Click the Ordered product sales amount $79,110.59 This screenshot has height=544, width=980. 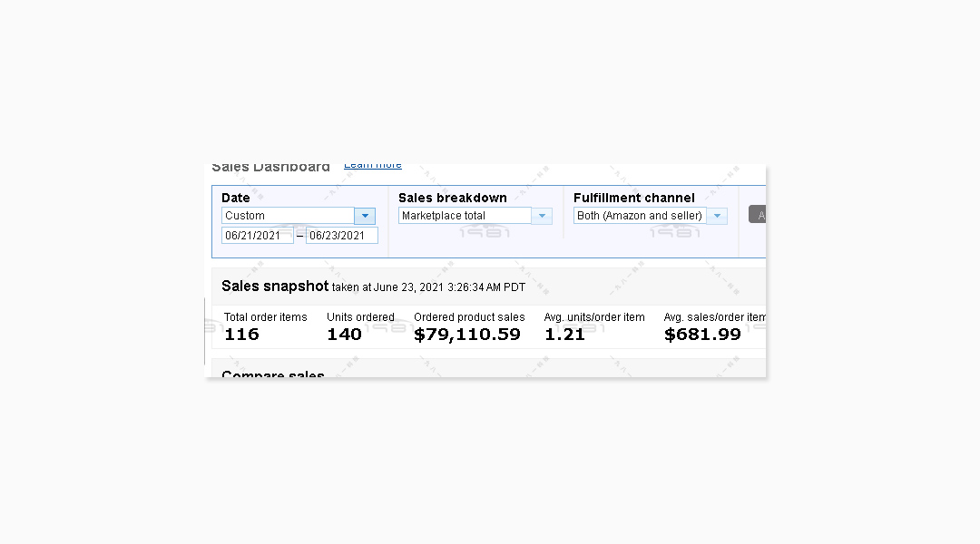(467, 335)
